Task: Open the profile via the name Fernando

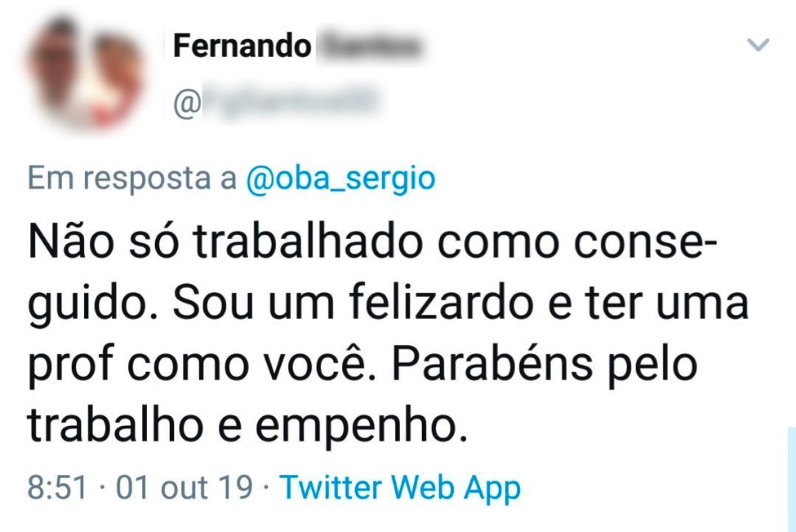Action: tap(242, 47)
